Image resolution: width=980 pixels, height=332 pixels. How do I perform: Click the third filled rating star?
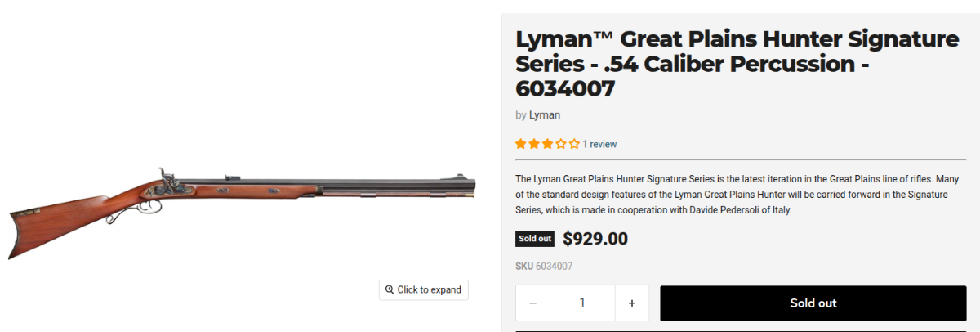coord(547,144)
